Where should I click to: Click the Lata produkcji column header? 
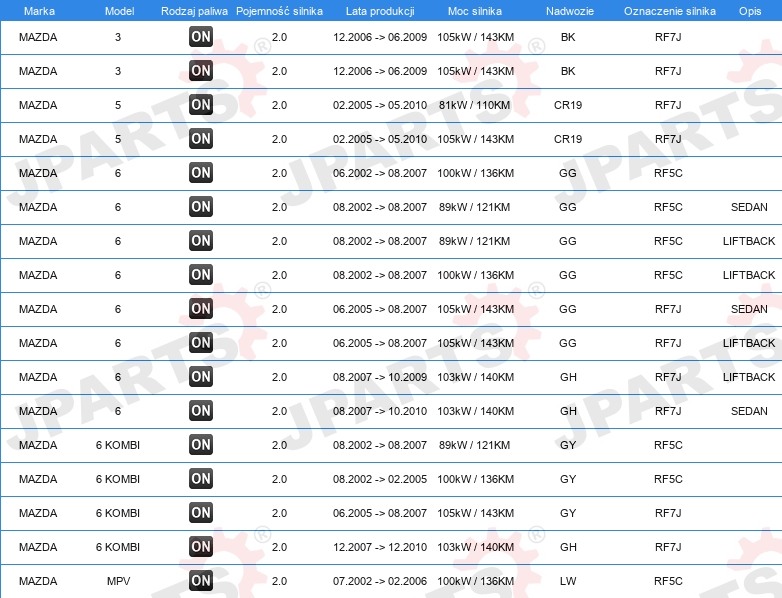[x=380, y=11]
